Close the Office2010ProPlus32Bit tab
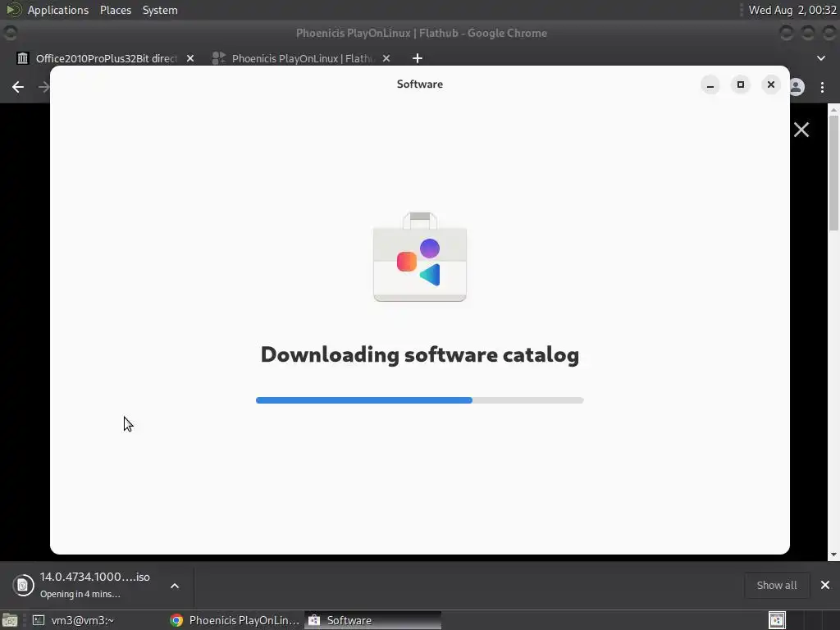The height and width of the screenshot is (630, 840). tap(190, 58)
